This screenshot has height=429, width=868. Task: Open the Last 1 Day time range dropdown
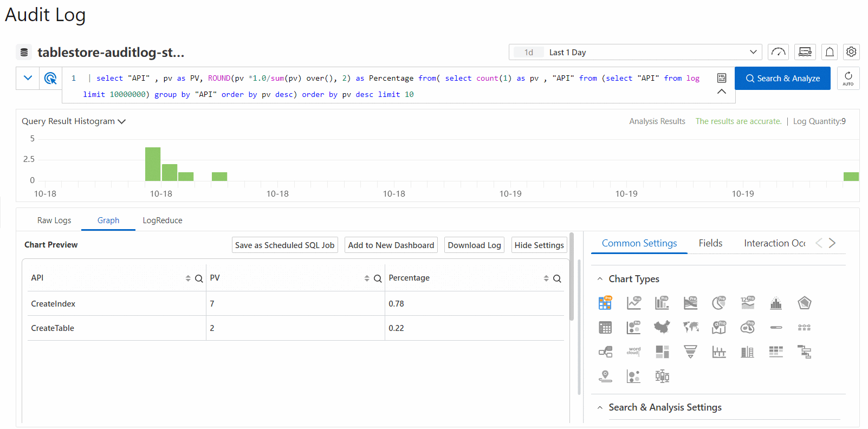635,52
